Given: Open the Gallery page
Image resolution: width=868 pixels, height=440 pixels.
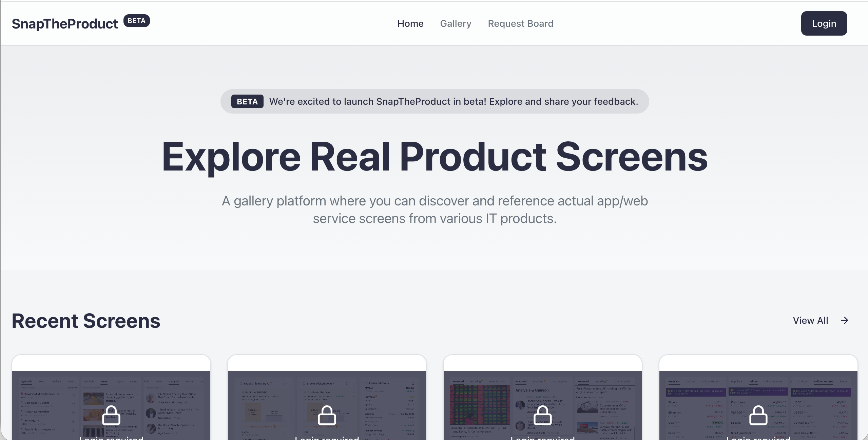Looking at the screenshot, I should (x=456, y=23).
